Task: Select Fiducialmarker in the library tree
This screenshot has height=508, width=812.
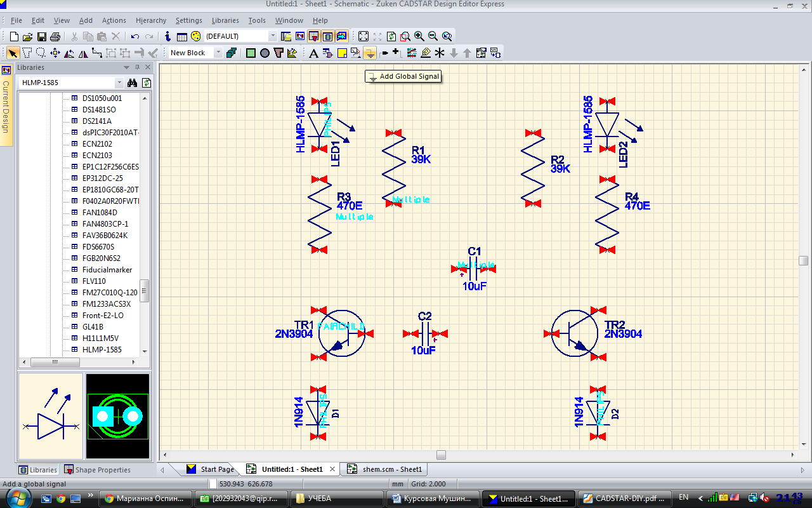Action: 107,270
